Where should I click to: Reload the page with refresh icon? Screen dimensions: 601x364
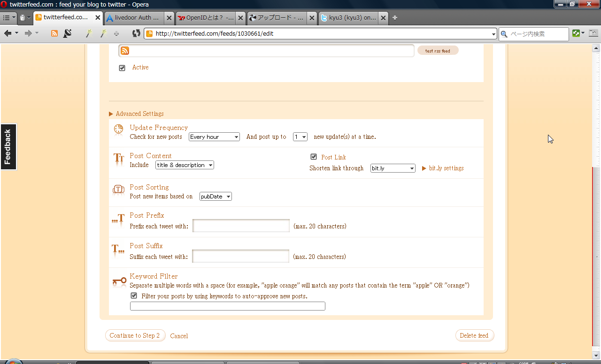136,33
